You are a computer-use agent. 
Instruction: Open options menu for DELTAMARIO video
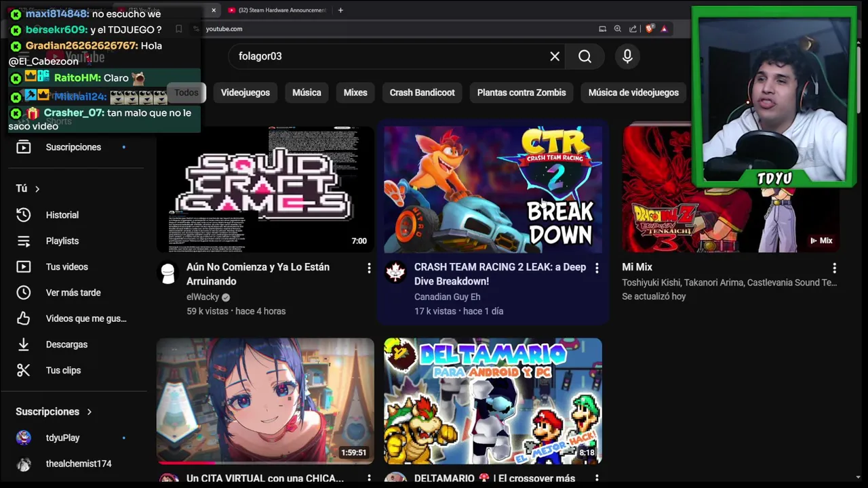pyautogui.click(x=597, y=479)
